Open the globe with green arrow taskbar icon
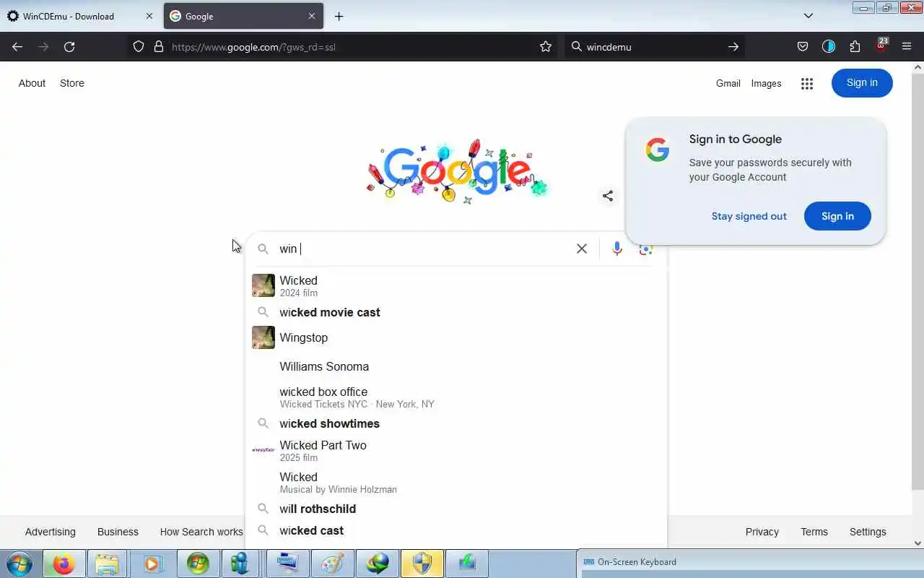 (x=378, y=564)
